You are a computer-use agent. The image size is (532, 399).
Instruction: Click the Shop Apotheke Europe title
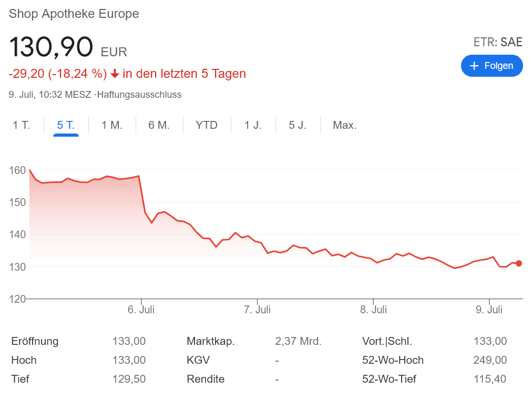point(74,14)
